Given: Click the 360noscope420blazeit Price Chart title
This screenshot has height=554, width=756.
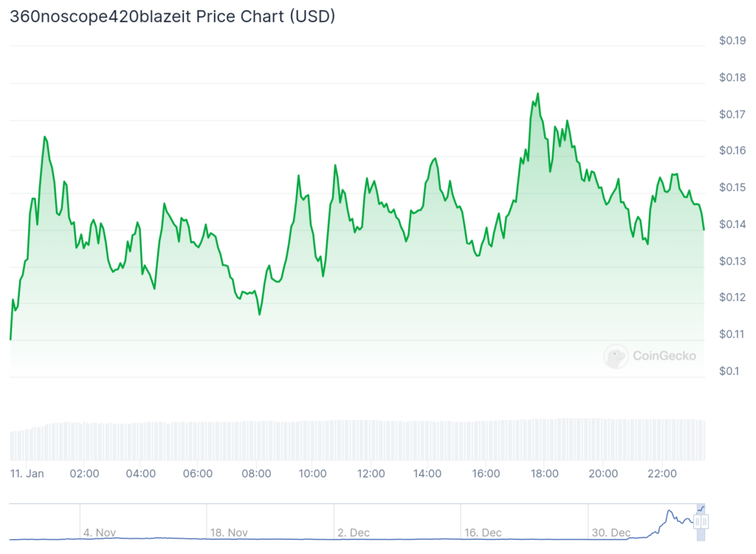Looking at the screenshot, I should tap(172, 16).
